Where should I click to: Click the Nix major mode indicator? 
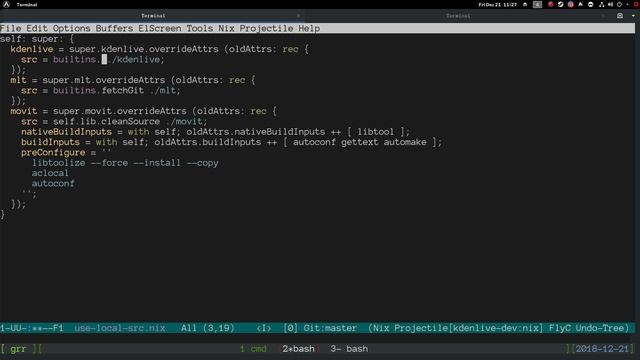click(x=381, y=328)
